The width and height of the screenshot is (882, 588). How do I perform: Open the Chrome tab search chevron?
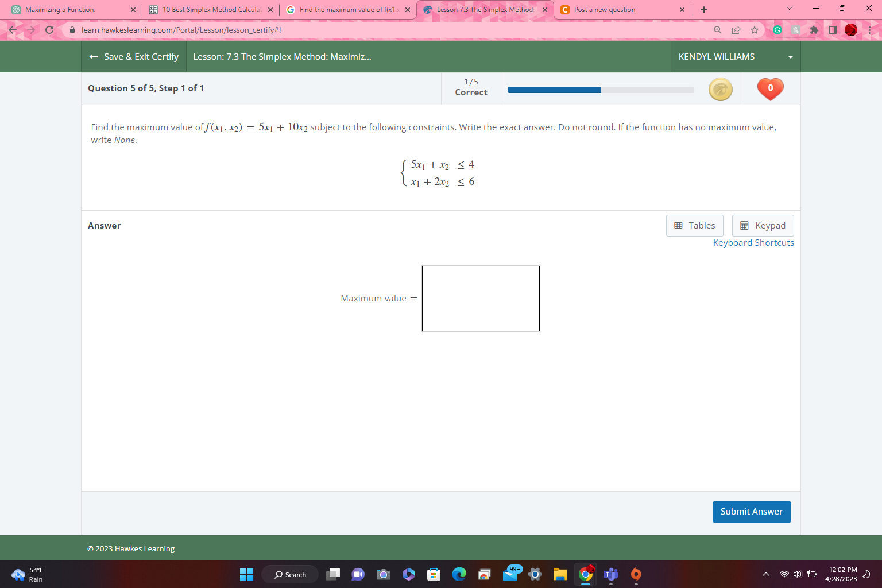click(790, 9)
